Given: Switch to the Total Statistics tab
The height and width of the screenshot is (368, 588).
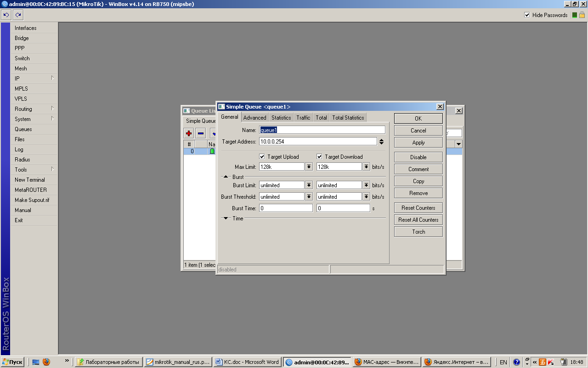Looking at the screenshot, I should (348, 118).
